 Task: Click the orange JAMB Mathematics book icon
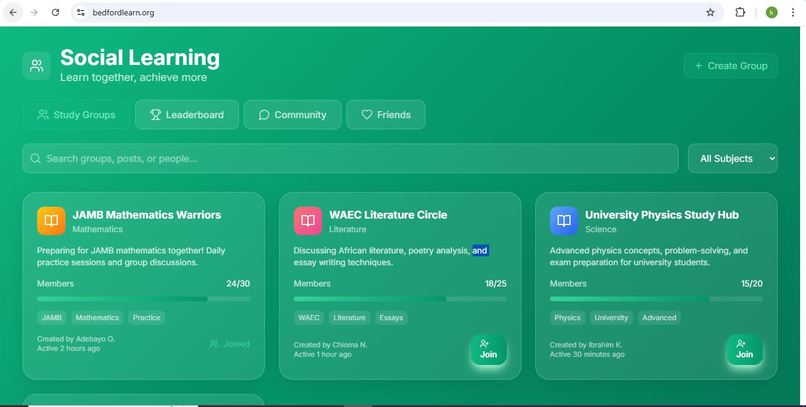click(51, 221)
